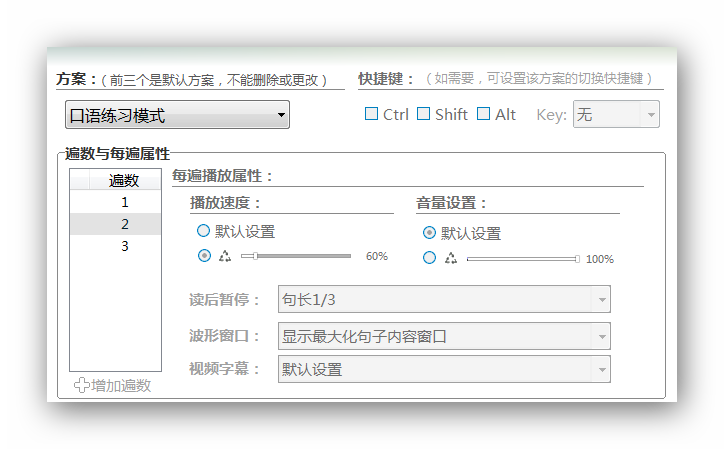Enable the Ctrl checkbox
Image resolution: width=724 pixels, height=449 pixels.
click(371, 114)
